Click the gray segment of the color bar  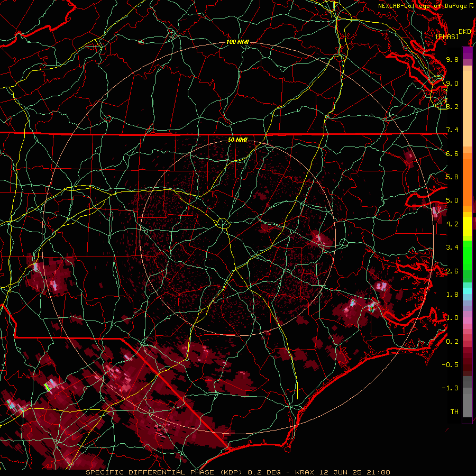[x=467, y=396]
